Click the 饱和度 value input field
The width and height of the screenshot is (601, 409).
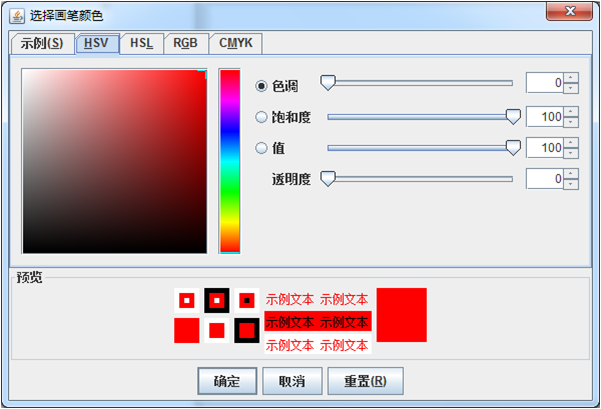[x=545, y=117]
